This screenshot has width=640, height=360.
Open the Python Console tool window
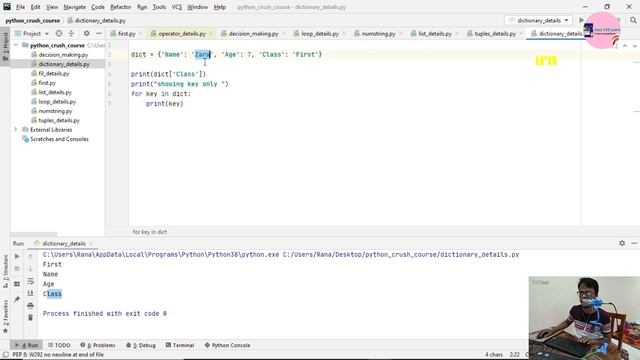[227, 345]
